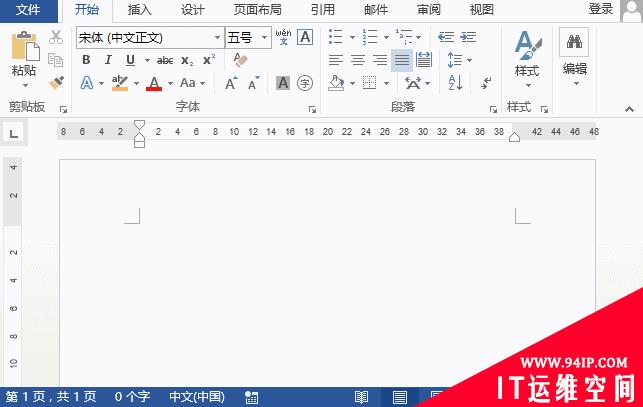The width and height of the screenshot is (643, 407).
Task: Select the Format Painter brush
Action: coord(56,82)
